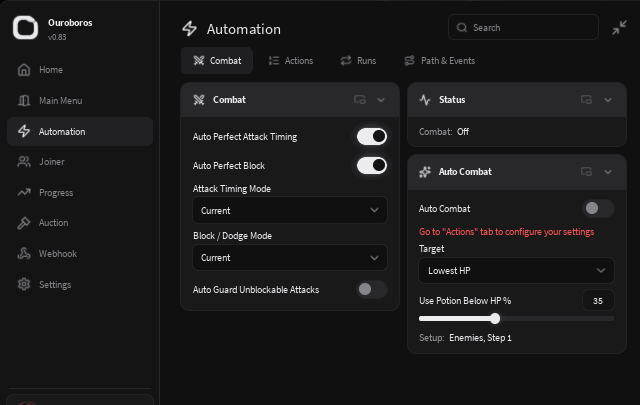Viewport: 640px width, 405px height.
Task: Switch to the Path & Events tab
Action: [x=440, y=61]
